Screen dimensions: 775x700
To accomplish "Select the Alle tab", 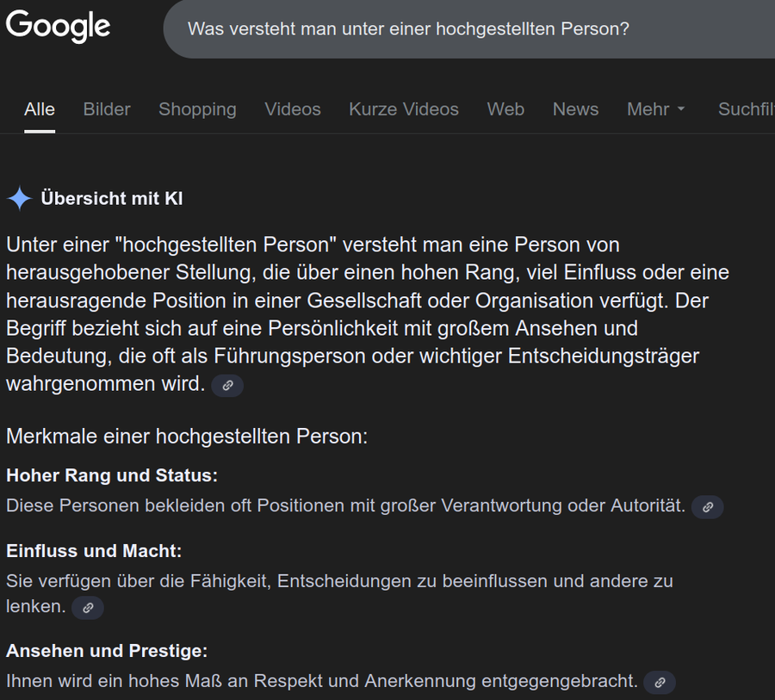I will click(x=40, y=109).
